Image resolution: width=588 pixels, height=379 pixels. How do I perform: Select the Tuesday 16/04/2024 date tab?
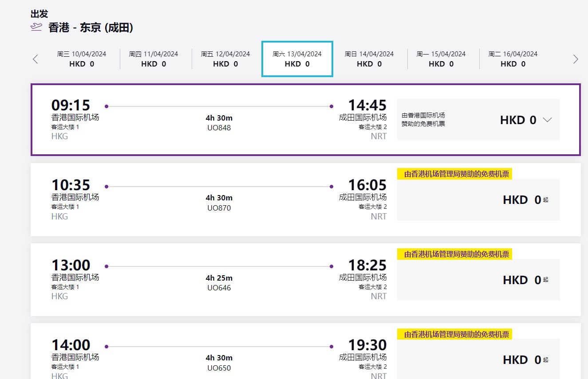pos(513,59)
